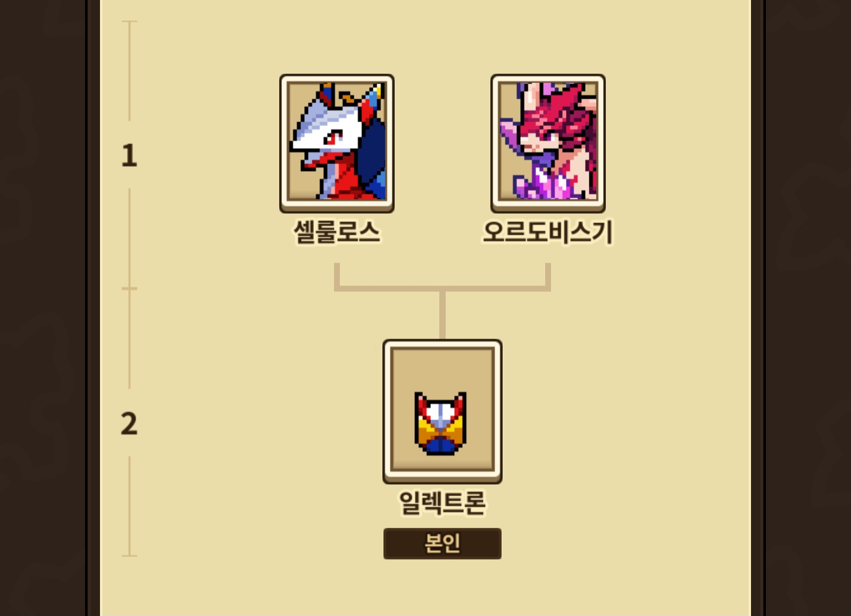
Task: Select generation number 2 on the timeline
Action: [129, 424]
